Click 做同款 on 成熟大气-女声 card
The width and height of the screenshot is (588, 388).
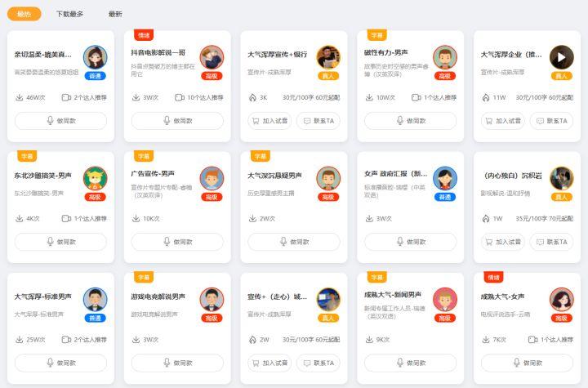click(528, 363)
